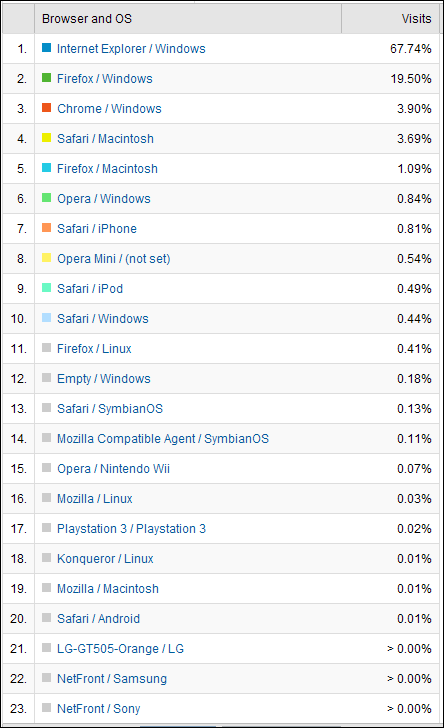Click the Opera Mini / (not set) link
The height and width of the screenshot is (728, 444).
tap(113, 259)
